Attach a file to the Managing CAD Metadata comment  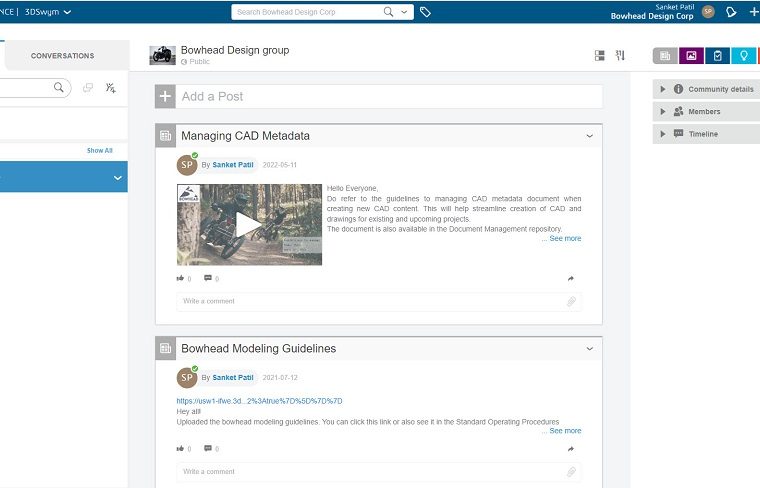(x=571, y=301)
